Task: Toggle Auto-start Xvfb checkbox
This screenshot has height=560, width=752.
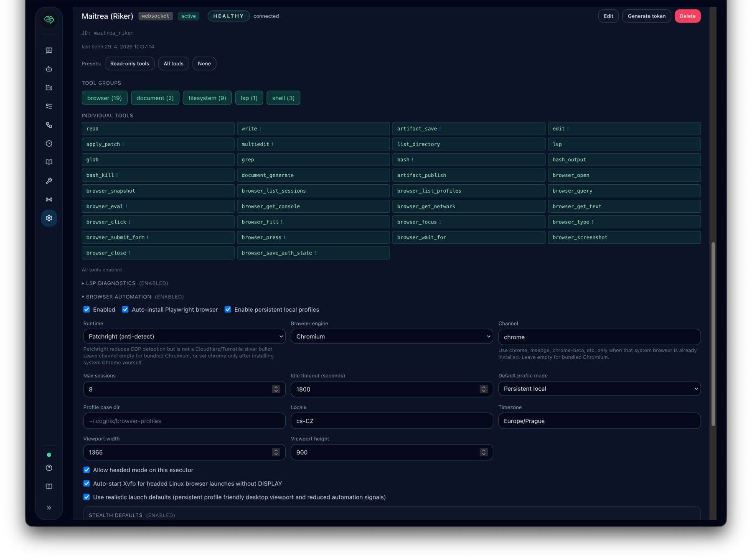Action: coord(86,484)
